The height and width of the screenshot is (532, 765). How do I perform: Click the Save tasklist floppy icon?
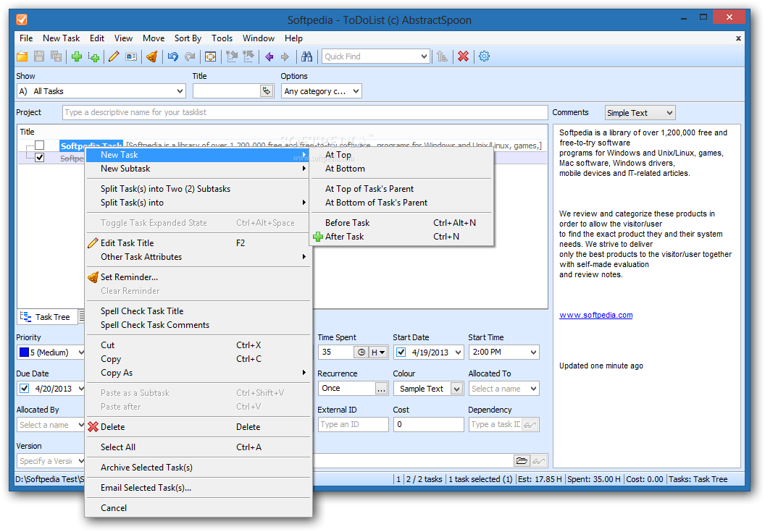tap(39, 56)
